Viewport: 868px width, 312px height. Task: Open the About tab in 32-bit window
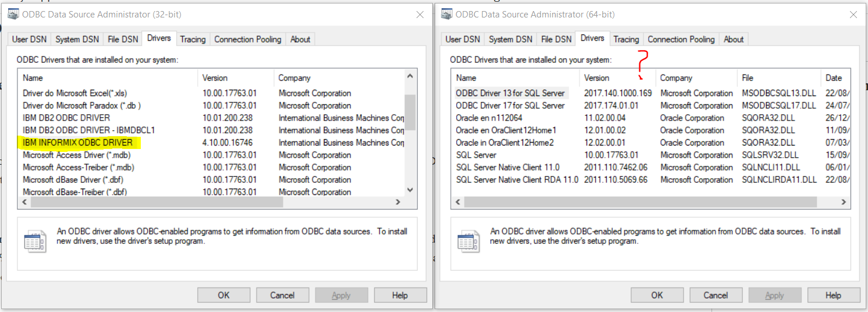click(x=300, y=40)
